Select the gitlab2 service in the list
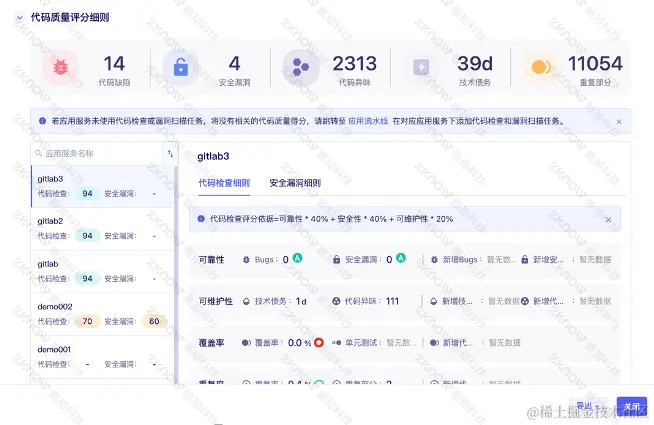 click(102, 229)
